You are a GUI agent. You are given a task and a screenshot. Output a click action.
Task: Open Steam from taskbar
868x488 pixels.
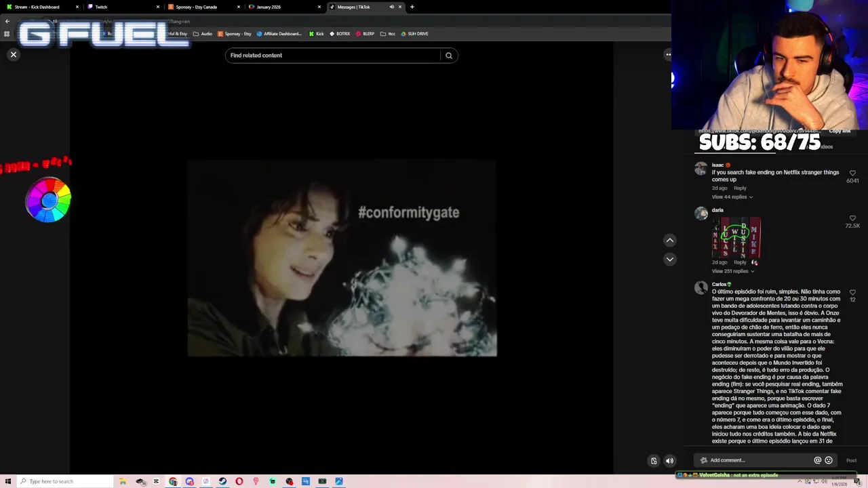click(222, 481)
